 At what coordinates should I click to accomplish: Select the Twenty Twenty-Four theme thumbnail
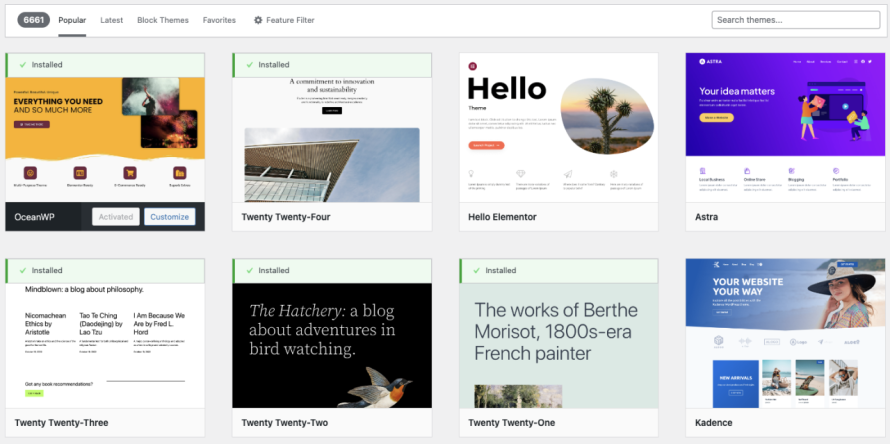point(331,140)
